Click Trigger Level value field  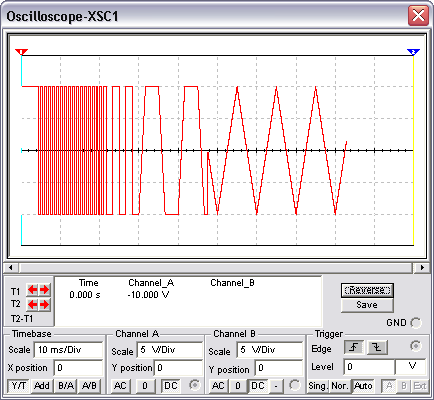369,367
